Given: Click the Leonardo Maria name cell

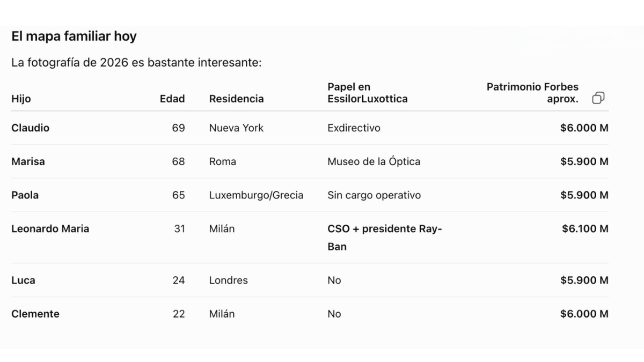Looking at the screenshot, I should click(50, 228).
